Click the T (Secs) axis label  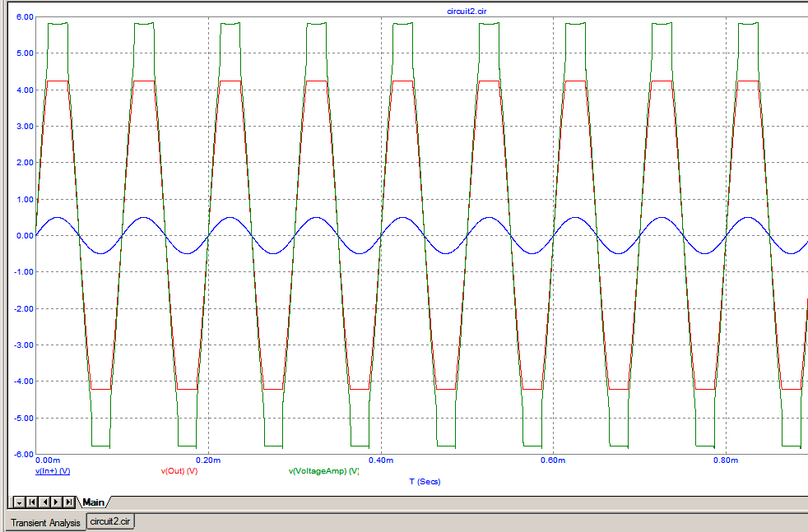[x=425, y=482]
